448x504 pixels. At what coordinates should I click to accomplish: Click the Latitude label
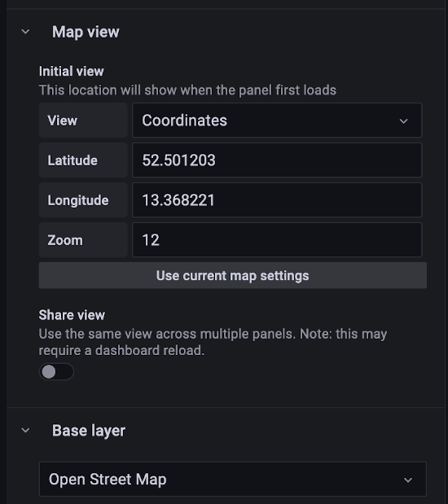click(x=72, y=160)
